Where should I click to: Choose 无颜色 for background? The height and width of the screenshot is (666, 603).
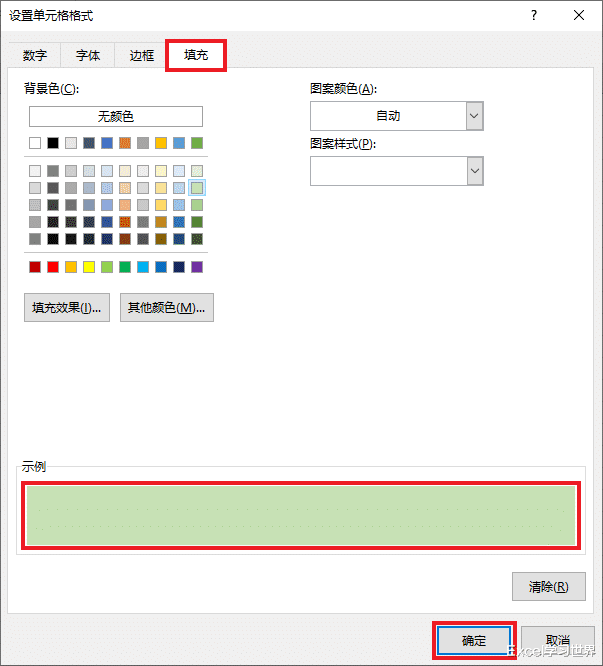(x=116, y=116)
